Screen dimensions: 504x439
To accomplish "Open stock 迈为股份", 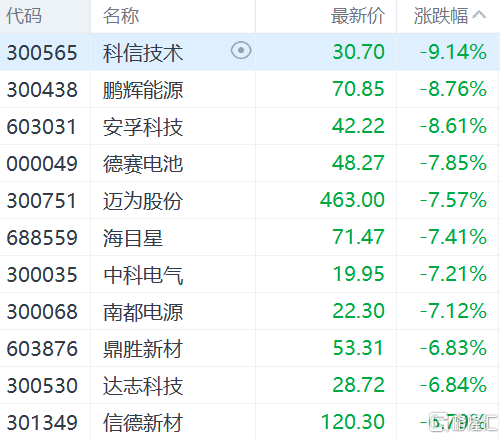I will (143, 201).
